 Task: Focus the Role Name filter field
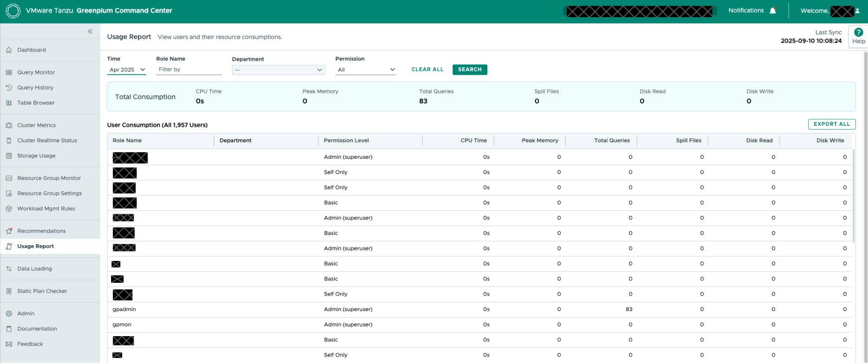(188, 70)
